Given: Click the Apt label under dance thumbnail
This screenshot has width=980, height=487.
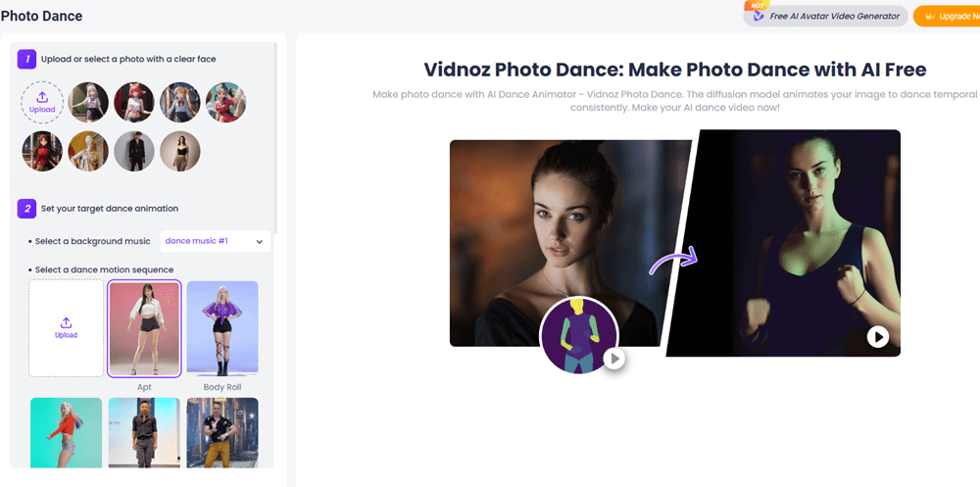Looking at the screenshot, I should point(144,387).
